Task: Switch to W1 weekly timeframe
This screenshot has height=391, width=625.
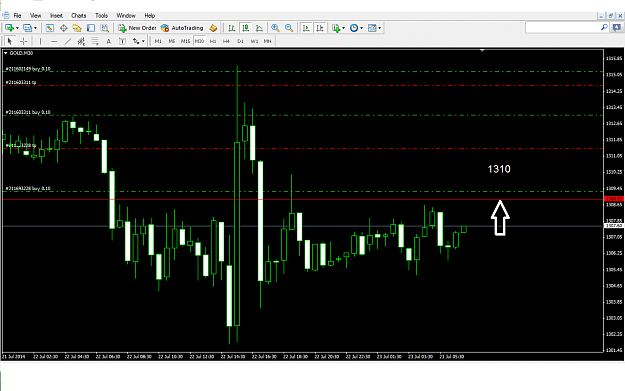Action: tap(254, 41)
